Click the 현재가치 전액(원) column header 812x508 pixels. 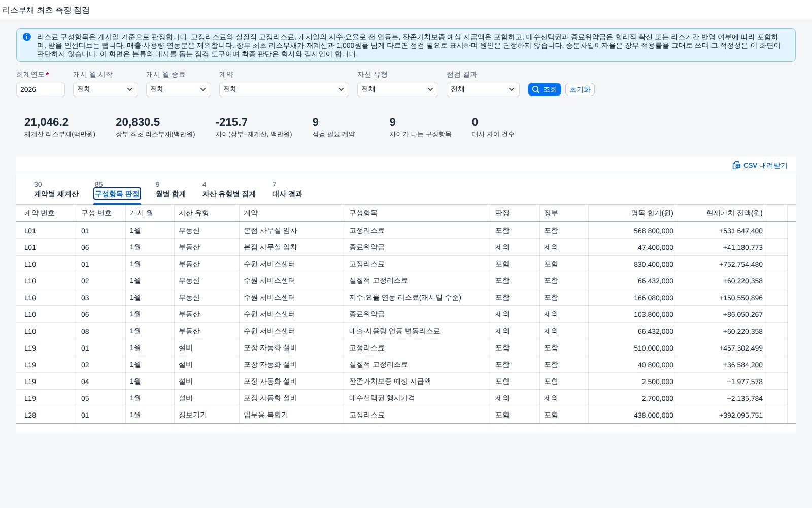pyautogui.click(x=723, y=213)
